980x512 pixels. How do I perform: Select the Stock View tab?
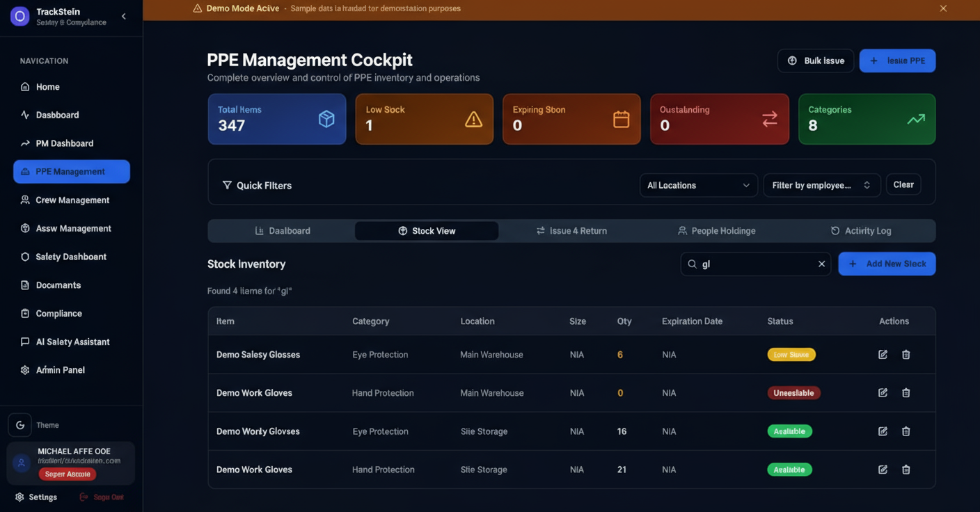pyautogui.click(x=427, y=231)
